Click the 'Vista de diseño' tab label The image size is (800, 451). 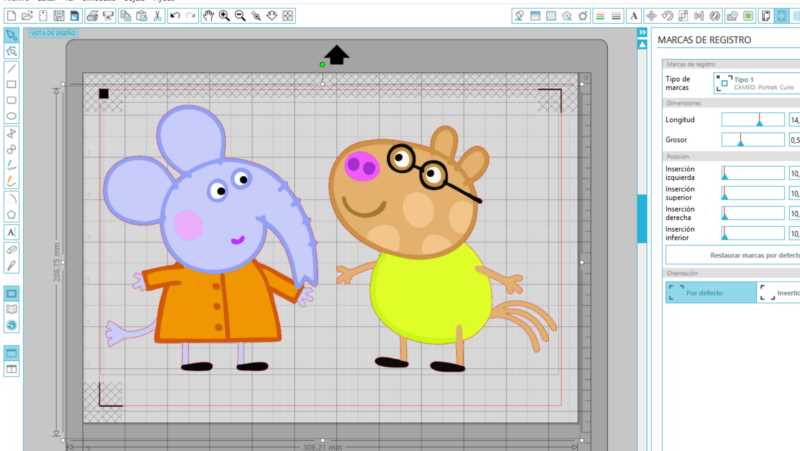tap(53, 33)
